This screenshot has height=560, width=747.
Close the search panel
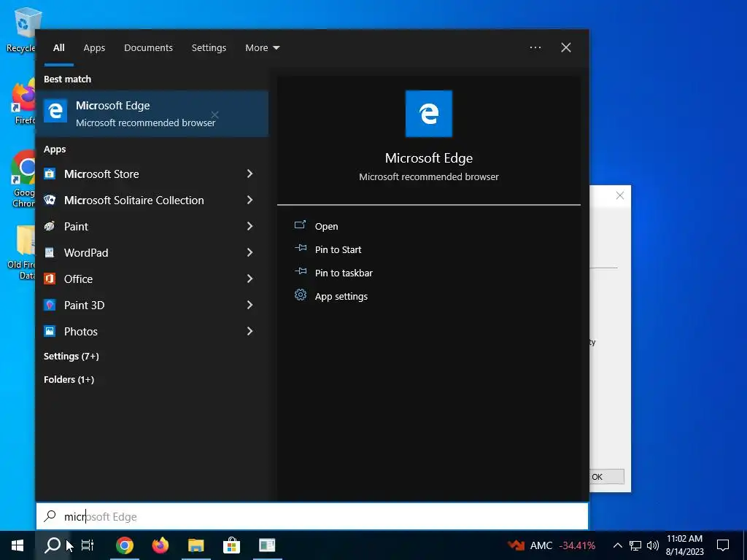pyautogui.click(x=566, y=47)
